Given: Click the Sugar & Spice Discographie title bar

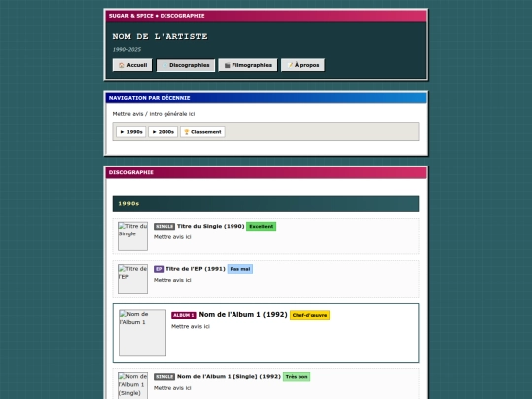Looking at the screenshot, I should click(266, 16).
